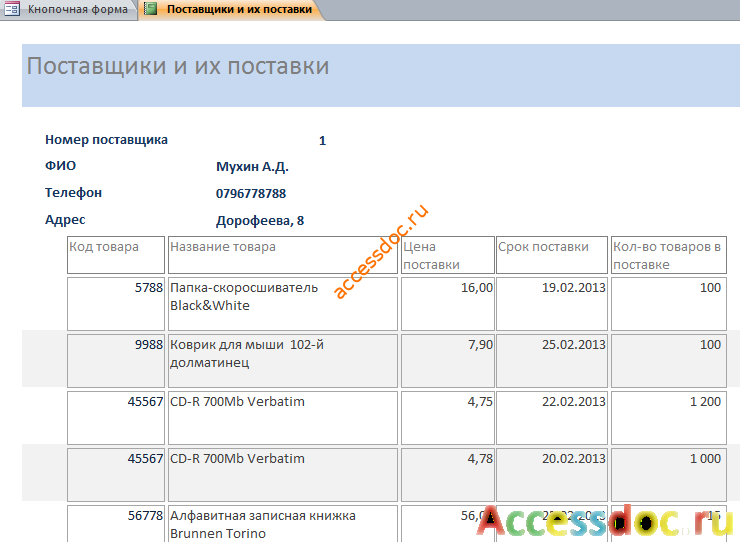The width and height of the screenshot is (740, 542).
Task: Click delivery date 19.02.2013
Action: 552,304
